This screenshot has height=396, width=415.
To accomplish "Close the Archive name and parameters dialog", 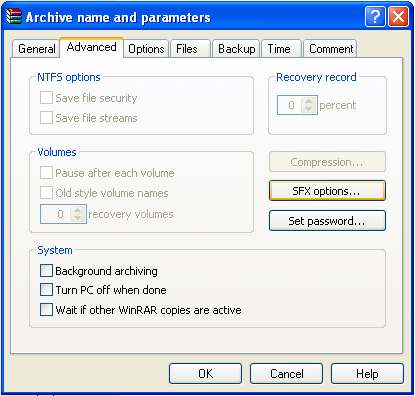I will (399, 17).
